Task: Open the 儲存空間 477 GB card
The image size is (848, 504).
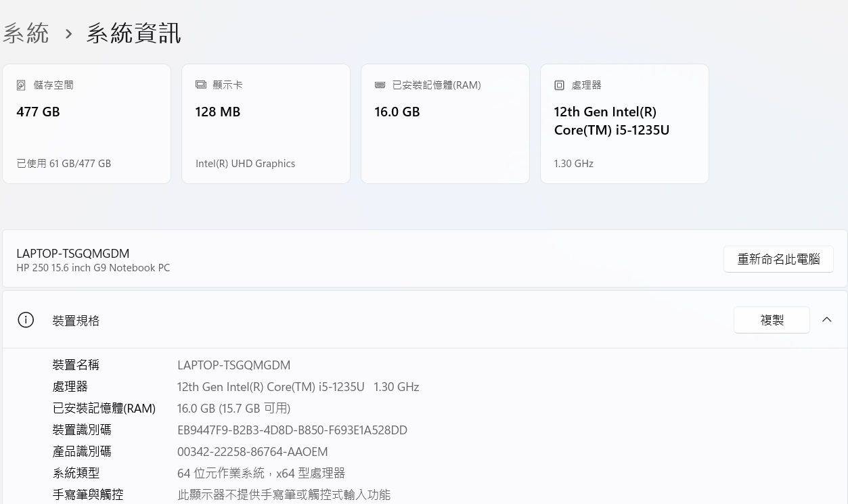Action: coord(87,124)
